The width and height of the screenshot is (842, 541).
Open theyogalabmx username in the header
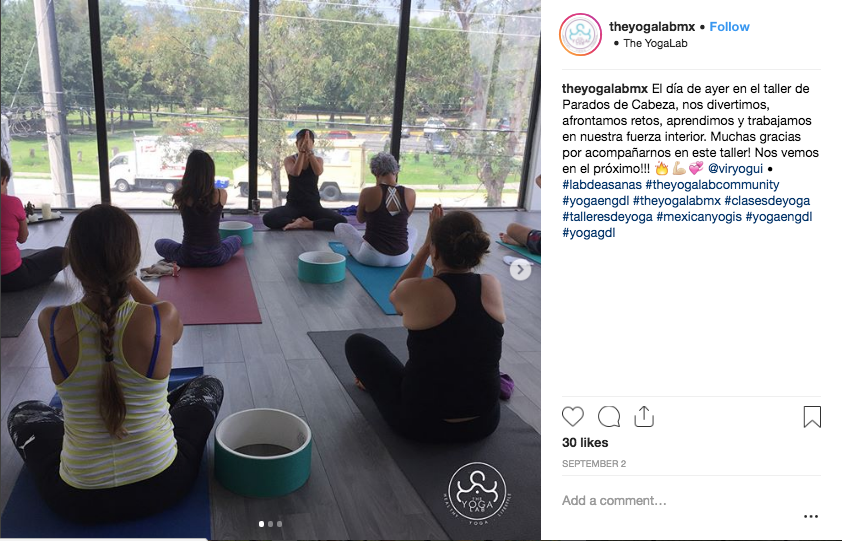coord(652,27)
